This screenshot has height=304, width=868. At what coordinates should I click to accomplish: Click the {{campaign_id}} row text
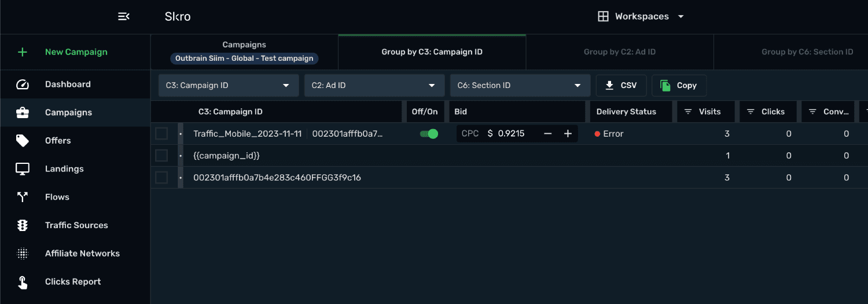point(226,156)
